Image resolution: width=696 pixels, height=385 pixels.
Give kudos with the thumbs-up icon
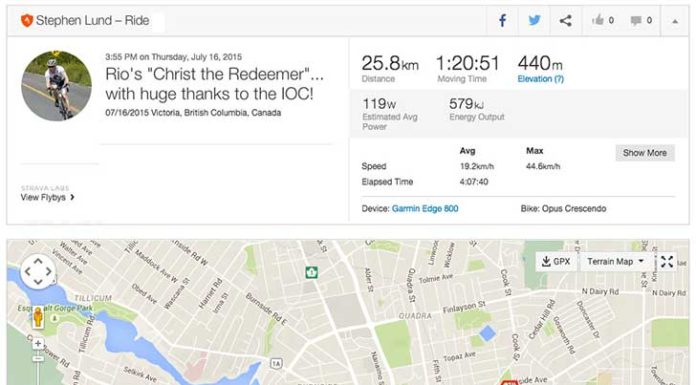[x=598, y=20]
